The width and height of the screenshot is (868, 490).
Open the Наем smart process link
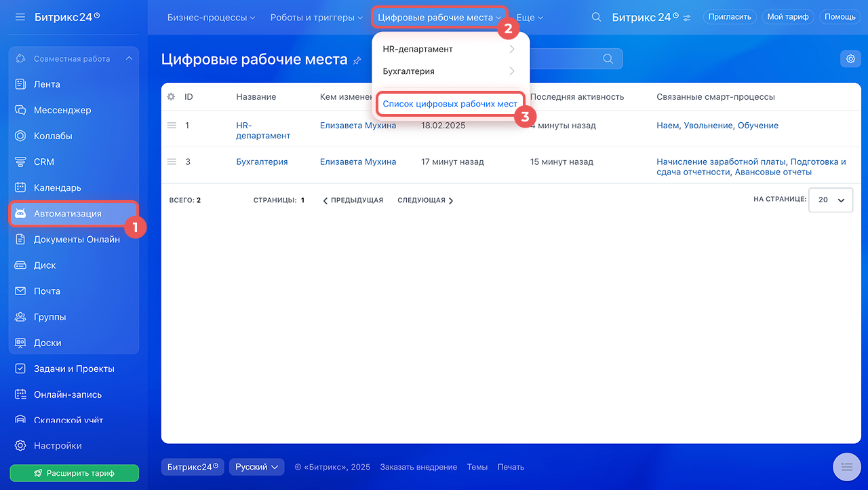coord(667,126)
